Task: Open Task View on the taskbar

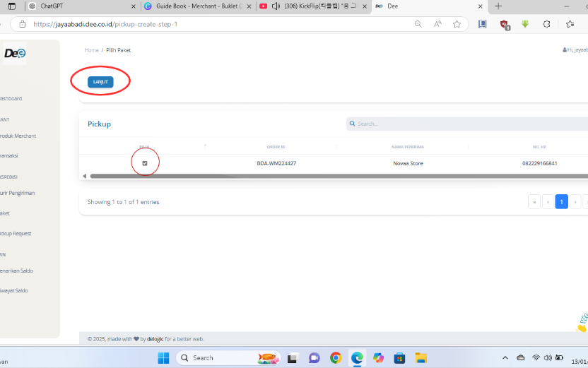Action: 293,358
